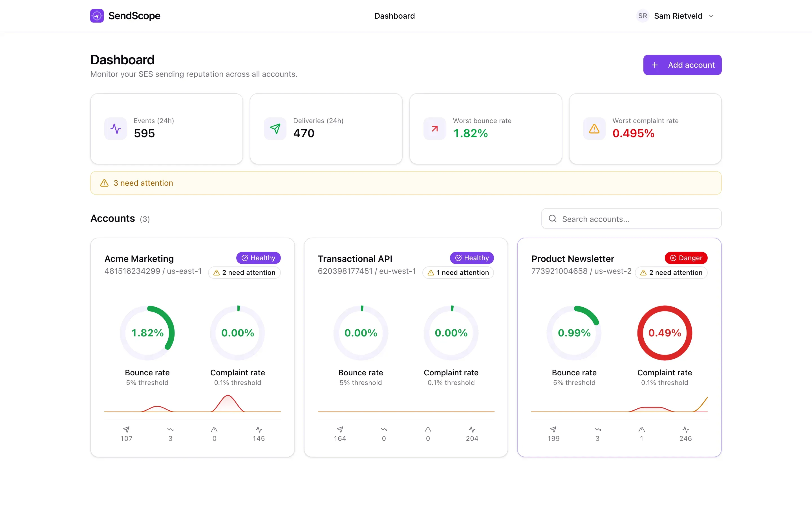812x508 pixels.
Task: Click Product Newsletter bounces trend-down icon
Action: click(x=598, y=429)
